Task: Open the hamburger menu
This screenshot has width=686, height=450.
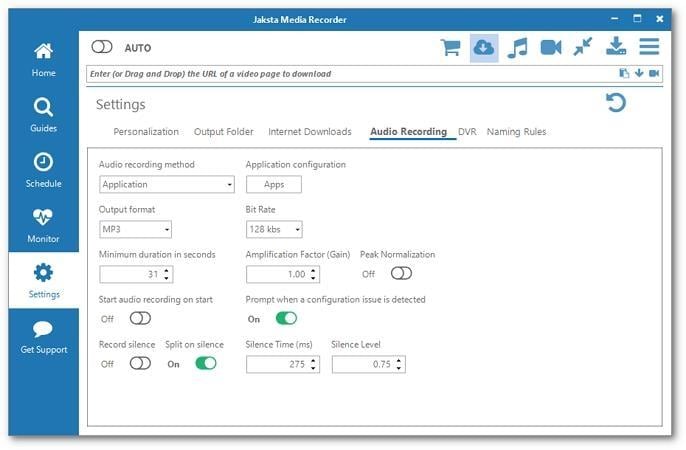Action: click(649, 46)
